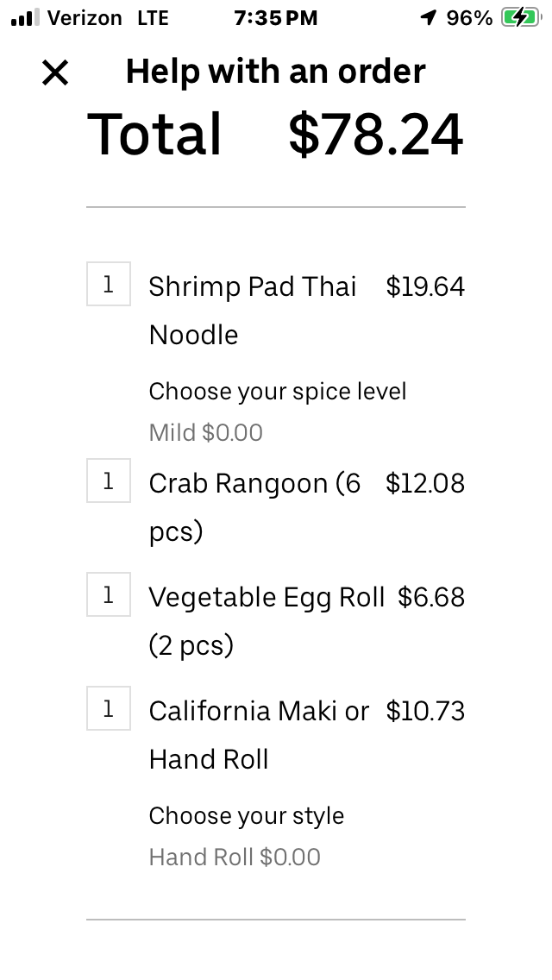
Task: Tap the cellular signal strength icon
Action: tap(26, 17)
